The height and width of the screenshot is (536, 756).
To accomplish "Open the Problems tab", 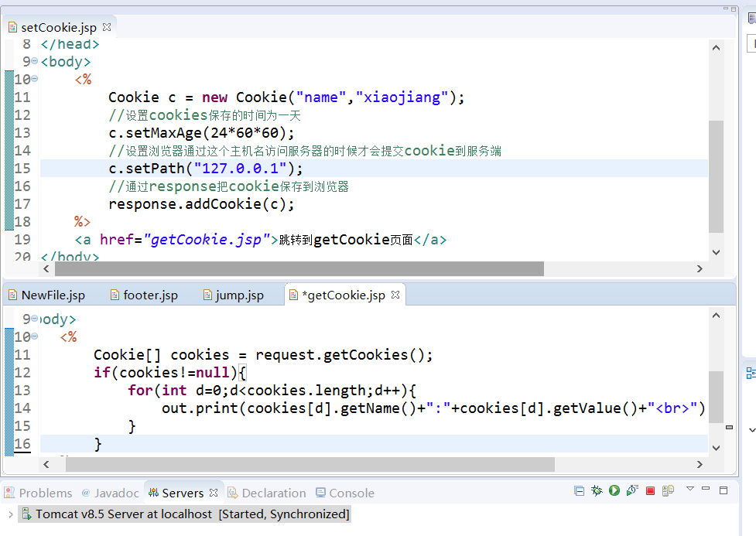I will pos(45,493).
